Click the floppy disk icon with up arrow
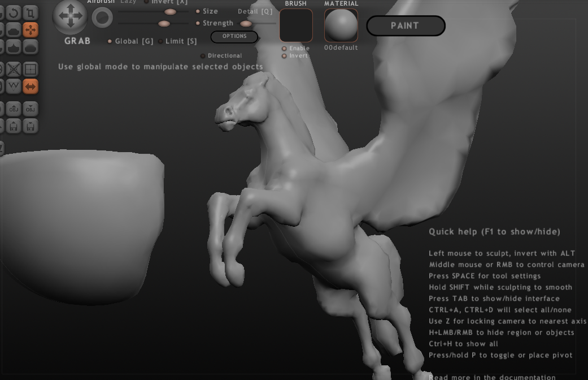Viewport: 588px width, 380px height. [14, 126]
